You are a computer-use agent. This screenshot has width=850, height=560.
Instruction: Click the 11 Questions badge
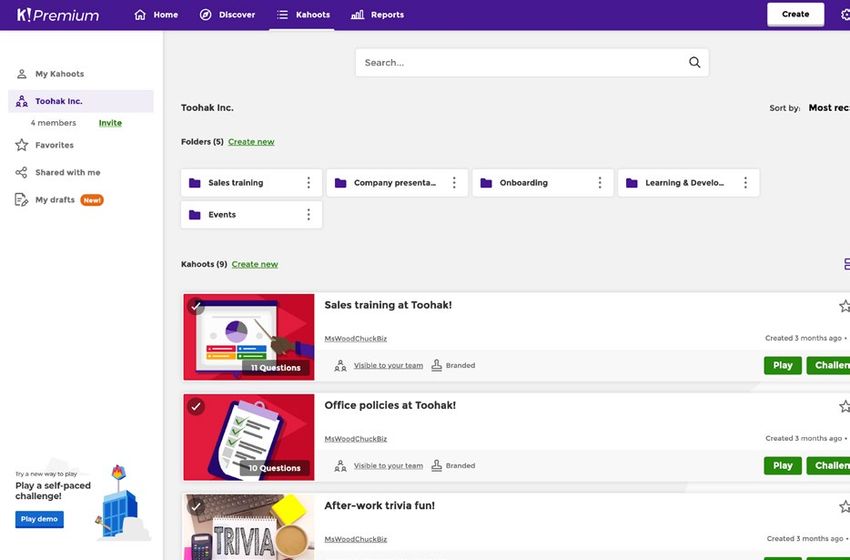point(275,368)
